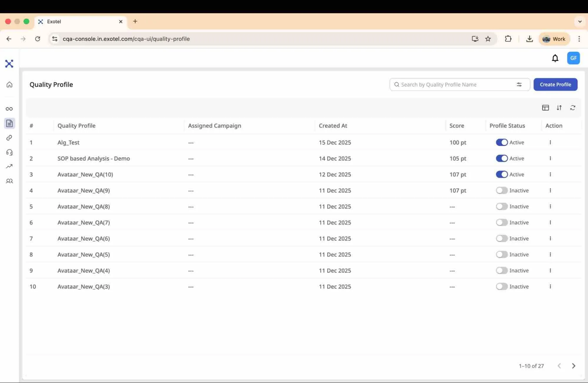The height and width of the screenshot is (383, 588).
Task: Select the Exotel browser tab
Action: click(81, 21)
